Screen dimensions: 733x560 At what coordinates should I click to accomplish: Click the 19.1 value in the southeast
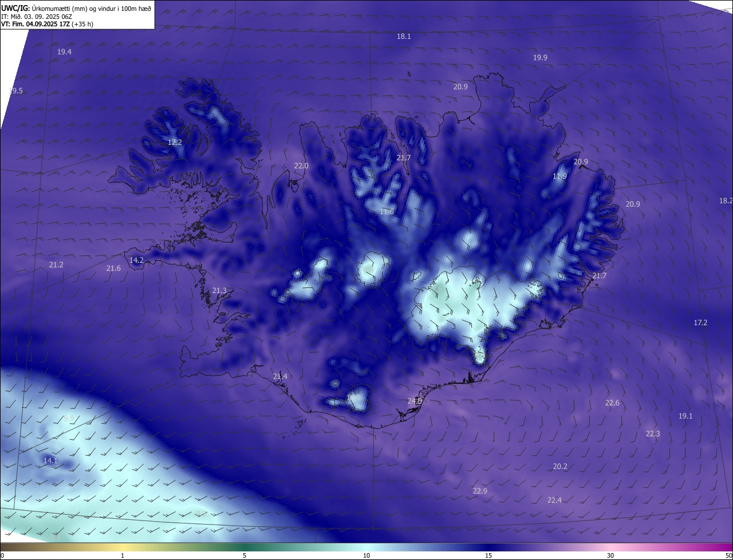(685, 416)
